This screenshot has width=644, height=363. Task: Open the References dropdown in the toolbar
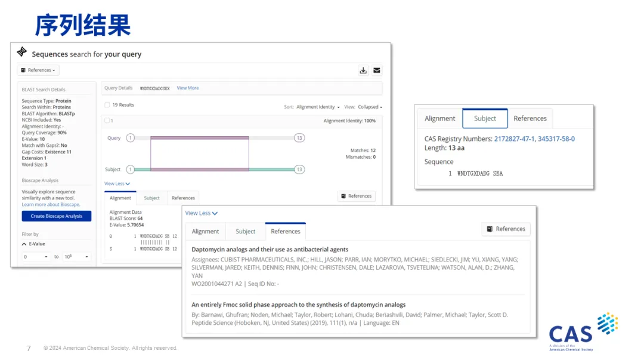[x=38, y=70]
